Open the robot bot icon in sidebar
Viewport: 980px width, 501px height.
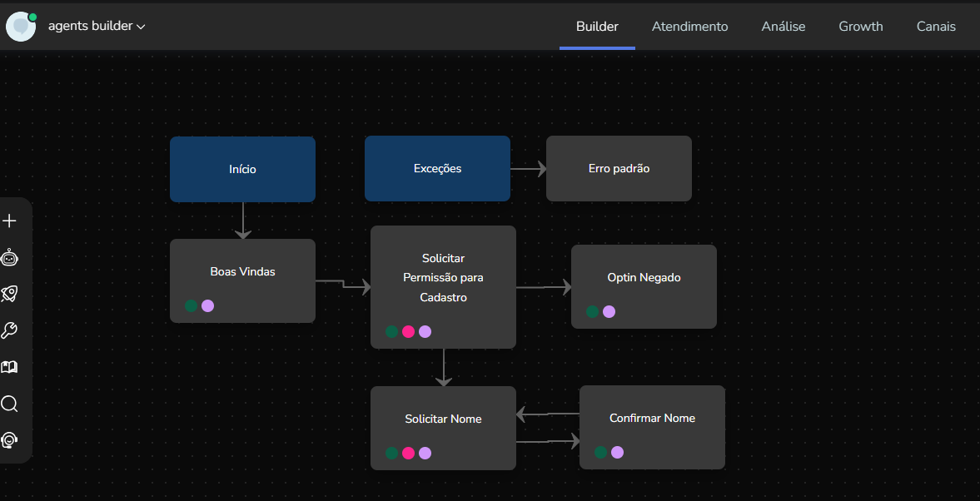tap(10, 257)
